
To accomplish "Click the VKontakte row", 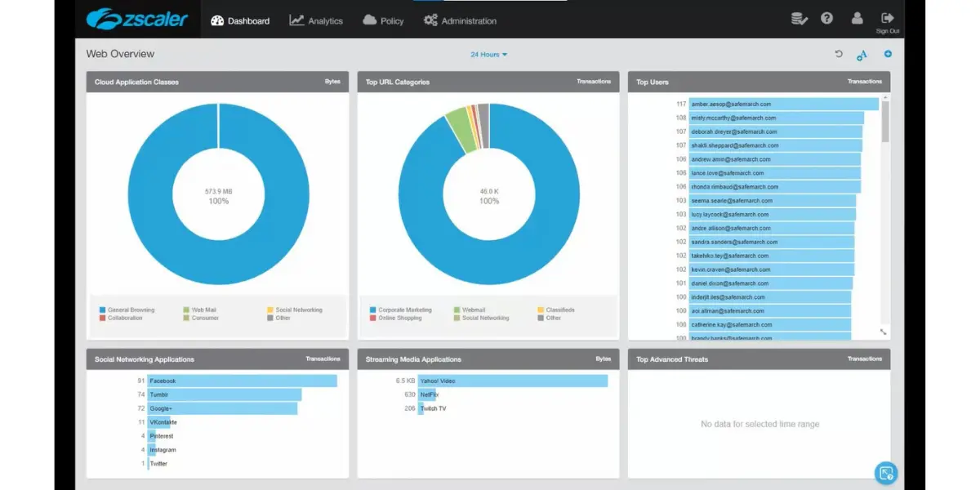I will [x=158, y=422].
